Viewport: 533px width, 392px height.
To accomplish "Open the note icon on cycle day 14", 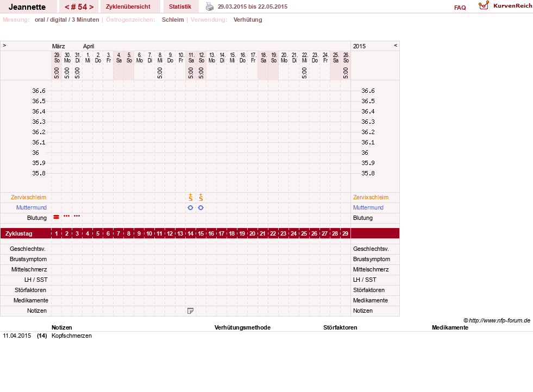I will 190,311.
